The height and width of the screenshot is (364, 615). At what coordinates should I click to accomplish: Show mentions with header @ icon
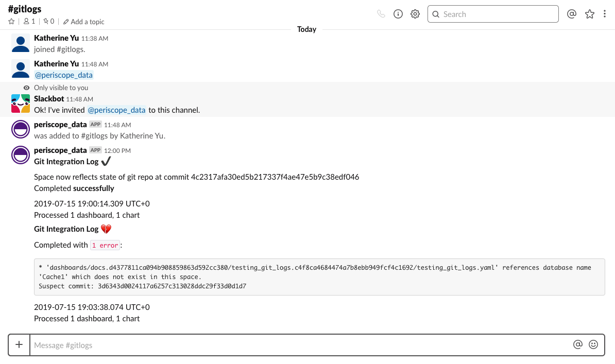[x=571, y=14]
